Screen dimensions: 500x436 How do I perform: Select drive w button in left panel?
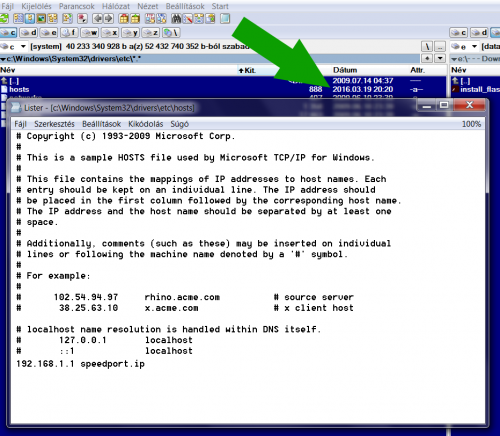coord(90,33)
